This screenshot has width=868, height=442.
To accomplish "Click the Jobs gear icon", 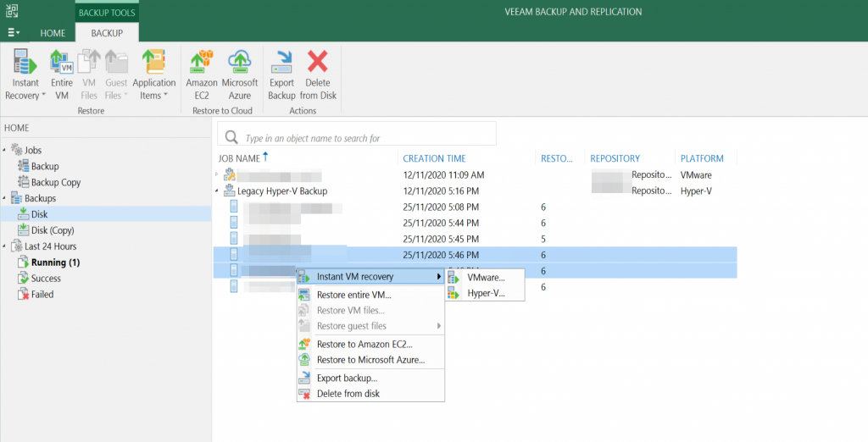I will (x=17, y=149).
